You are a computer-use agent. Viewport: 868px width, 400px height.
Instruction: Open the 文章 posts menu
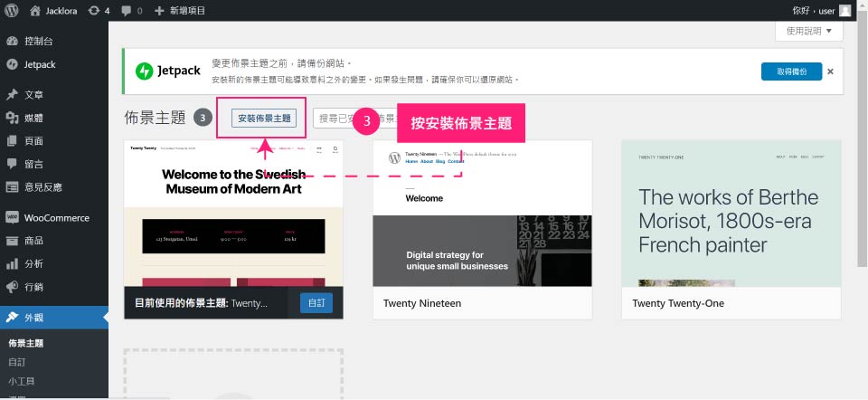click(34, 95)
